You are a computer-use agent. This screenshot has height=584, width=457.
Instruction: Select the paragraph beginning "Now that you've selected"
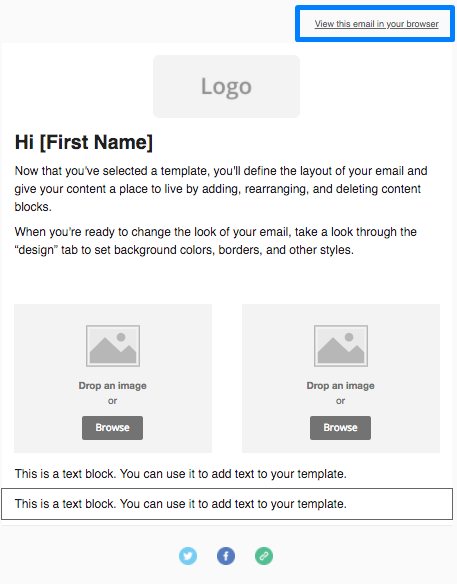(x=221, y=189)
